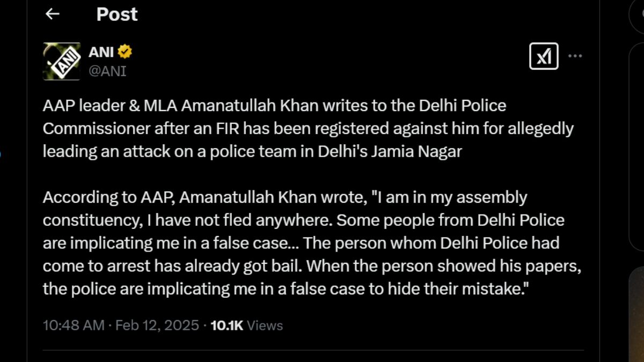
Task: Click the ANI profile avatar
Action: coord(62,61)
